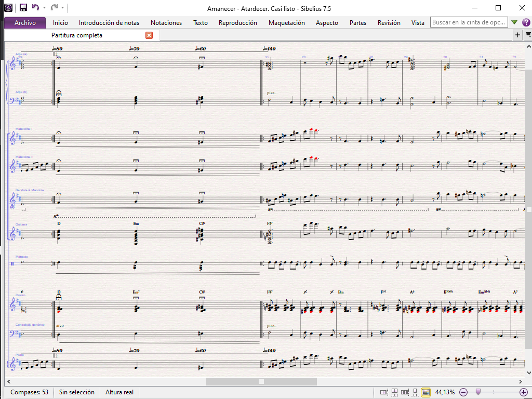This screenshot has height=399, width=532.
Task: Switch to the Inicio ribbon tab
Action: 60,23
